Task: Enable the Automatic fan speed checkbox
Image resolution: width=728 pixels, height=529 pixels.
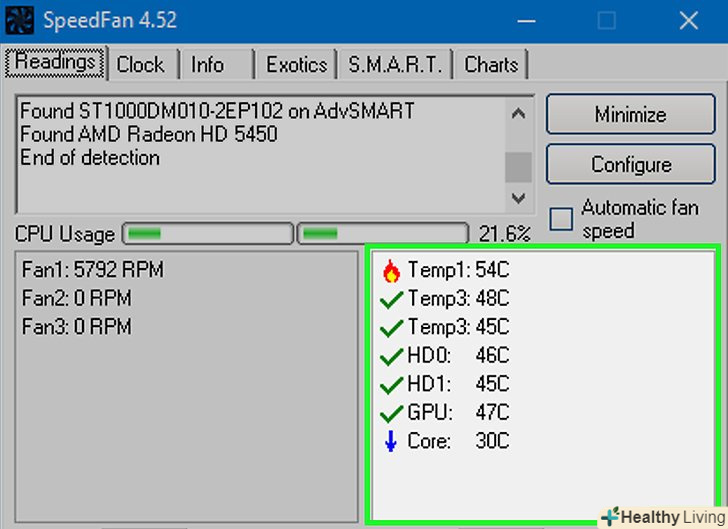Action: point(561,219)
